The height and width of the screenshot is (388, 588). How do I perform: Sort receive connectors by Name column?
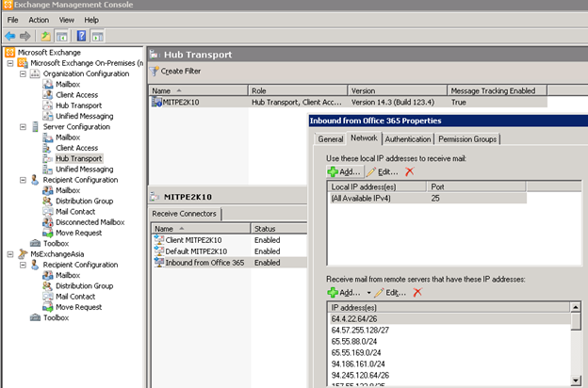(x=201, y=229)
